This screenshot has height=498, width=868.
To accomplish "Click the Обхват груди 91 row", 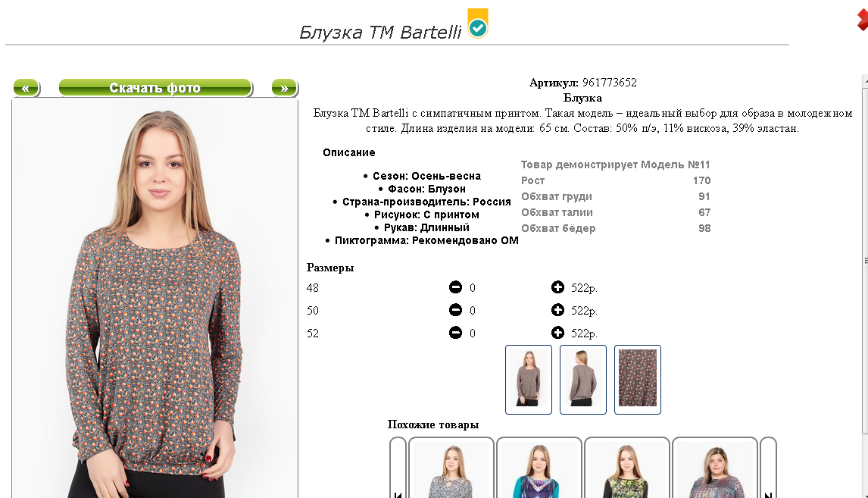I will click(616, 196).
